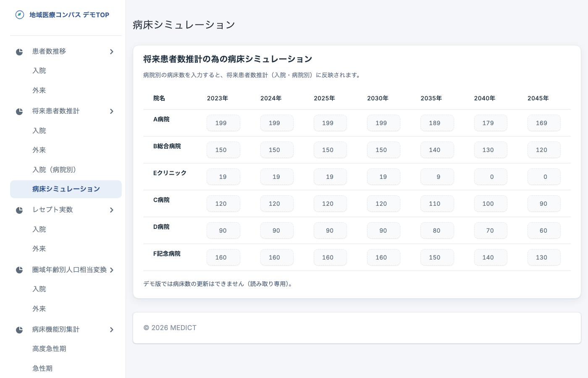Open 外来 under 患者数推移
Viewport: 588px width, 378px height.
(x=66, y=90)
